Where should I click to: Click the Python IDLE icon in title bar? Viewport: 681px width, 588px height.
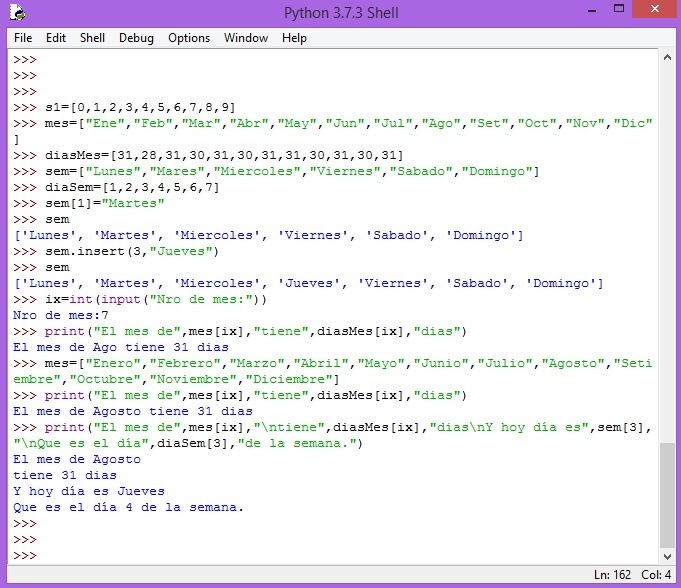pos(17,12)
